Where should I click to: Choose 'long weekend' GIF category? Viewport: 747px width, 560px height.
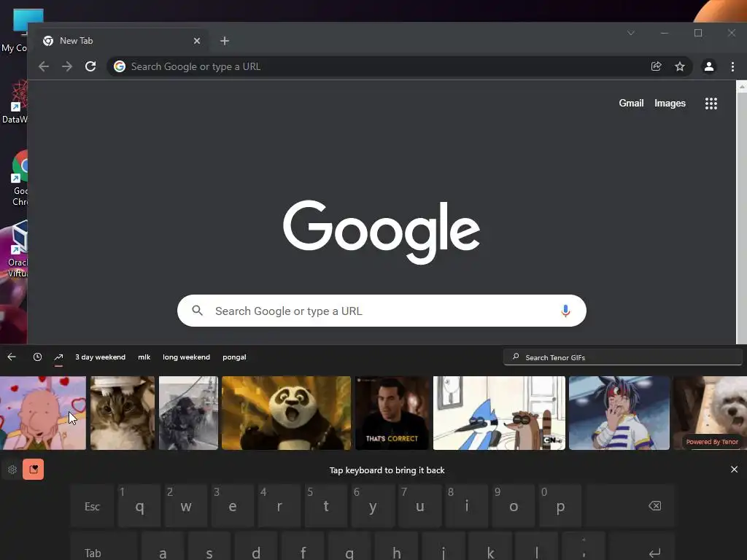tap(186, 357)
